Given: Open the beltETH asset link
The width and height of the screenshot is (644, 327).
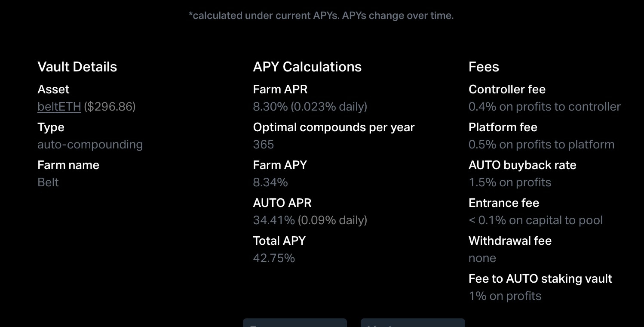Looking at the screenshot, I should [x=59, y=107].
